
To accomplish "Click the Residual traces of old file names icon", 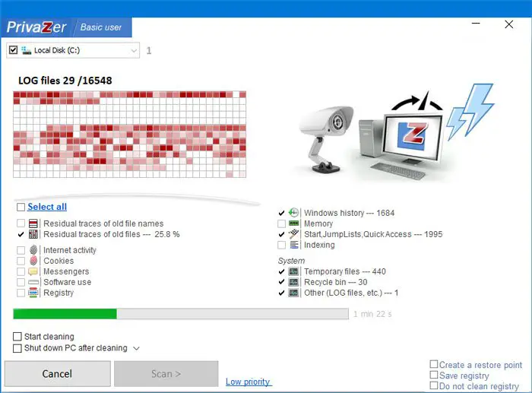I will pos(33,223).
